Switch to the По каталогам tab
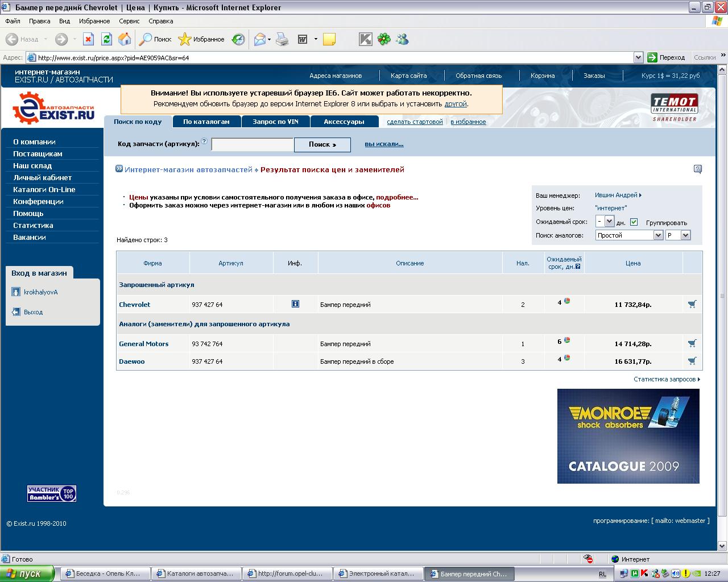This screenshot has width=728, height=582. click(206, 122)
